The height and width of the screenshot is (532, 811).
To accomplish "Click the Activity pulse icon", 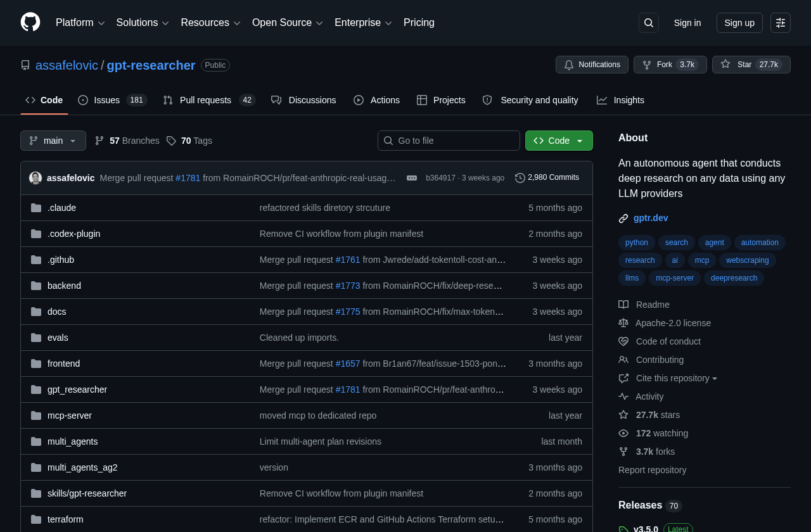I will 623,396.
